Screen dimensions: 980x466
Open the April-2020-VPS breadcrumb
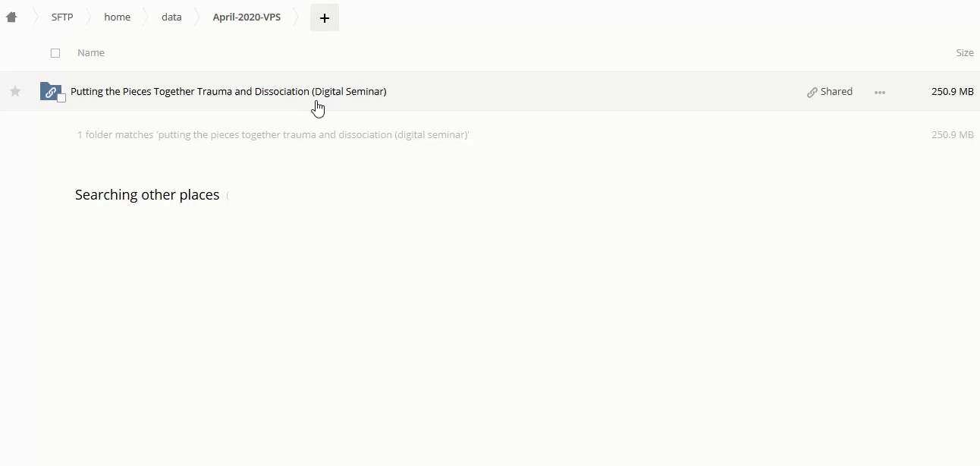click(247, 17)
